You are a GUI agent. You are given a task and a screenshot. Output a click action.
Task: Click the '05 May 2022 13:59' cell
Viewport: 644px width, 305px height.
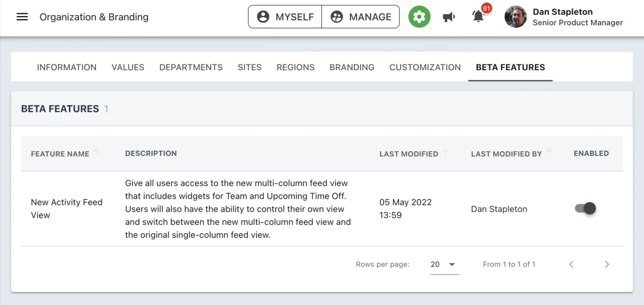(406, 209)
